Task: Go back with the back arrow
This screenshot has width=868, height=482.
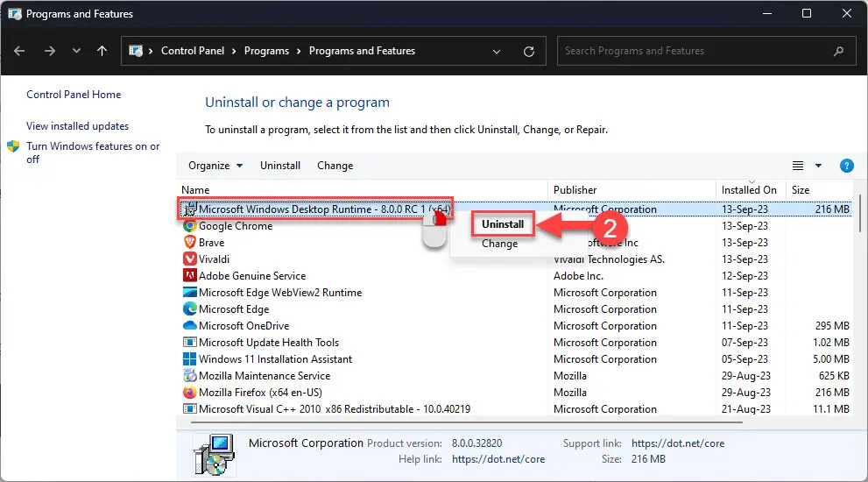Action: click(x=19, y=51)
